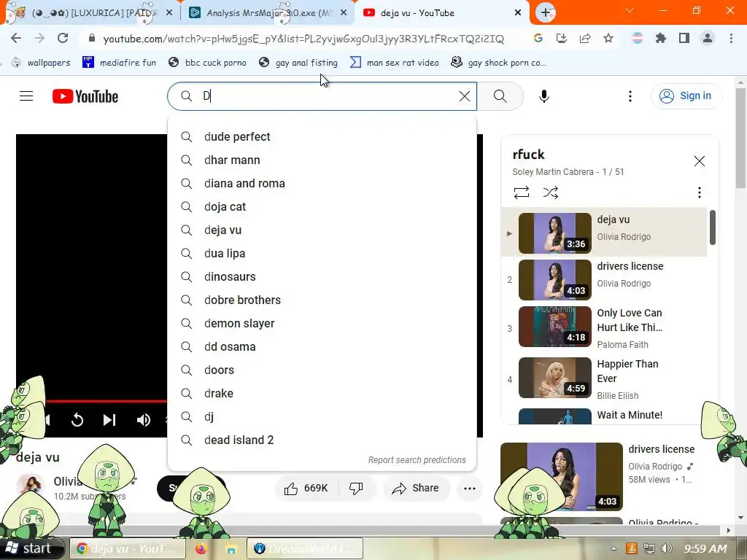Image resolution: width=747 pixels, height=560 pixels.
Task: Share this page from address bar
Action: click(585, 38)
